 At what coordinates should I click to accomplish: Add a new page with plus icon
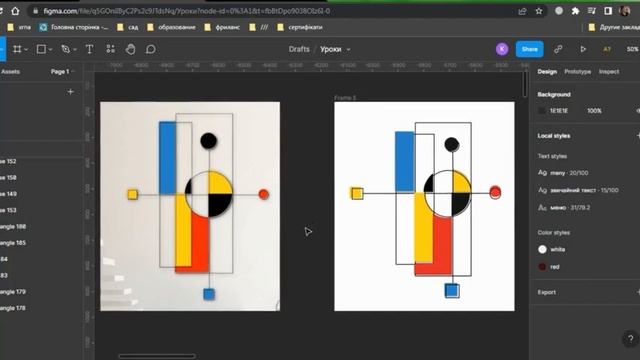[70, 92]
